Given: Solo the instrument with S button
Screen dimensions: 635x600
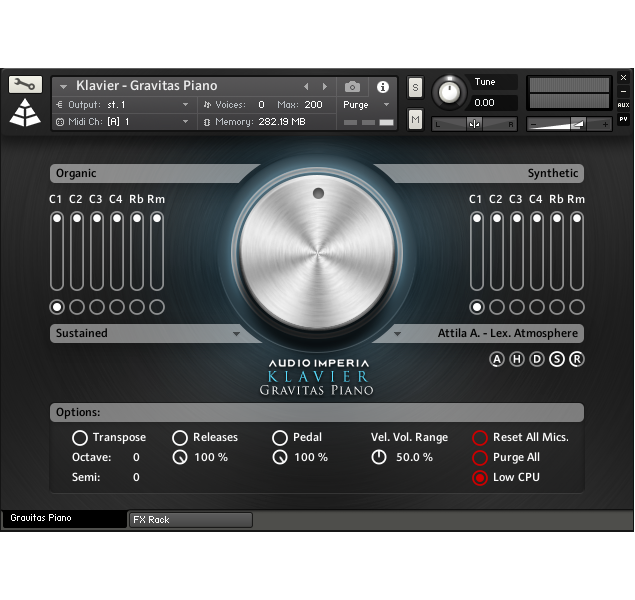Looking at the screenshot, I should (415, 87).
